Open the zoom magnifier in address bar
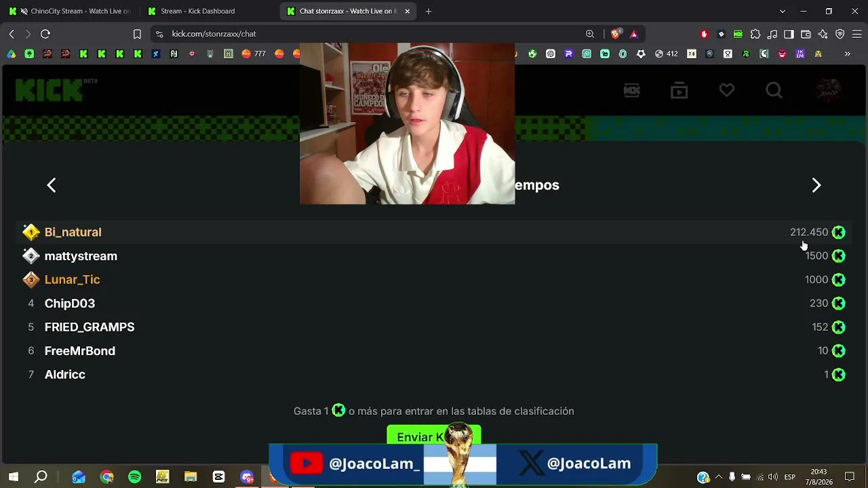Screen dimensions: 868x488 tap(590, 34)
